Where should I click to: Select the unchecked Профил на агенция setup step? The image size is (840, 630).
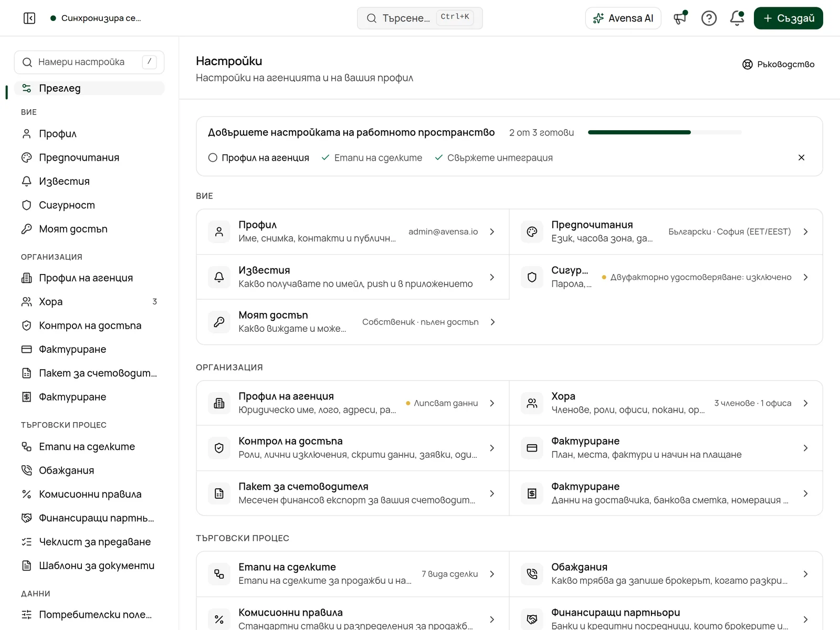pos(258,157)
